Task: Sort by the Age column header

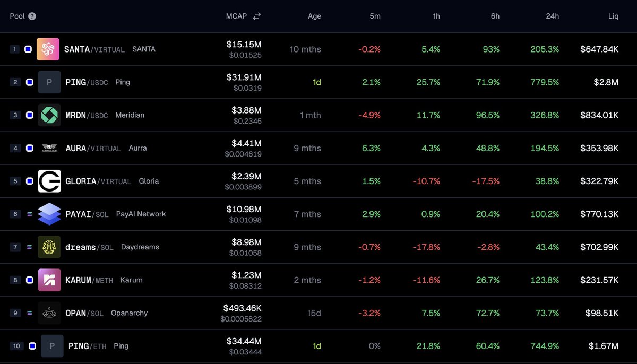Action: (314, 16)
